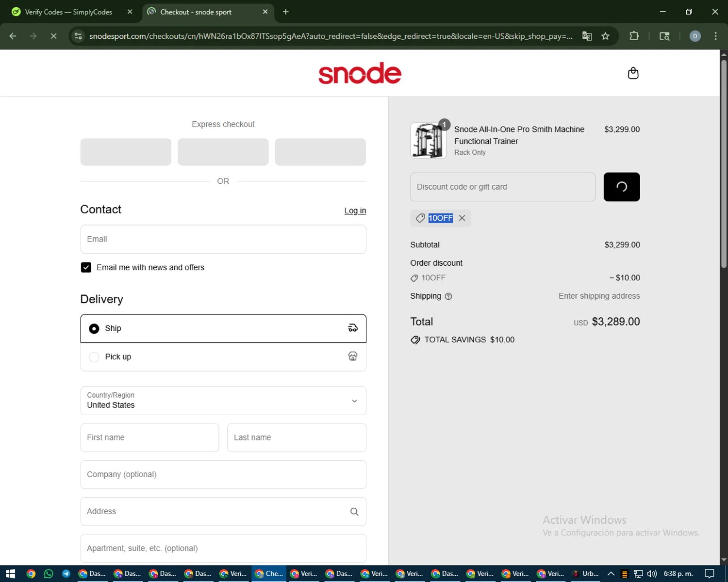Click the first express checkout button
This screenshot has width=728, height=582.
click(x=126, y=152)
